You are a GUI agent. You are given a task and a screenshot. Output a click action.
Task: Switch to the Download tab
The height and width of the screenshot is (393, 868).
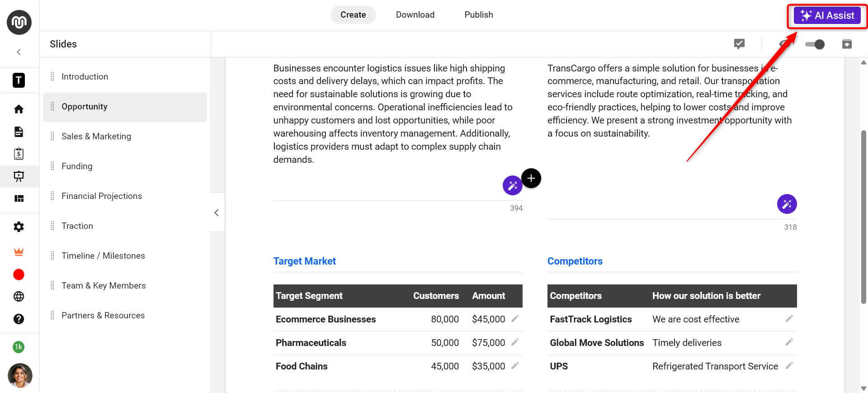(x=415, y=15)
